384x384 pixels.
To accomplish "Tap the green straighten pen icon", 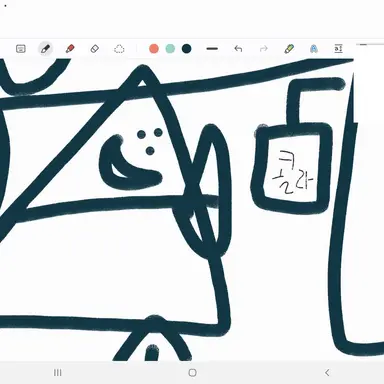I will click(289, 49).
